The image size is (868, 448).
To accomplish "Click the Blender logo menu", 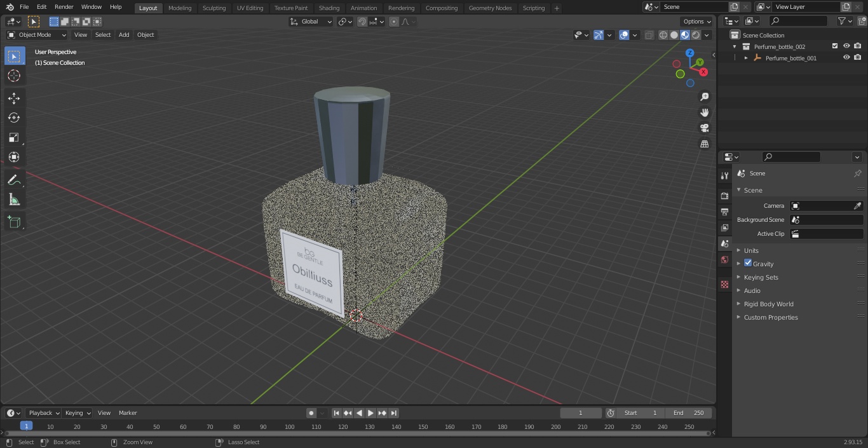I will click(x=10, y=7).
